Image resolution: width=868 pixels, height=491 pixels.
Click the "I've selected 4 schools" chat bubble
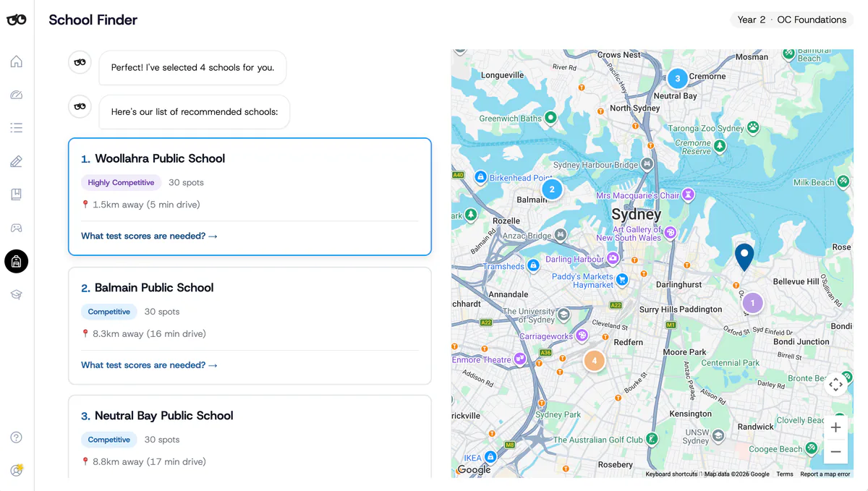click(192, 68)
